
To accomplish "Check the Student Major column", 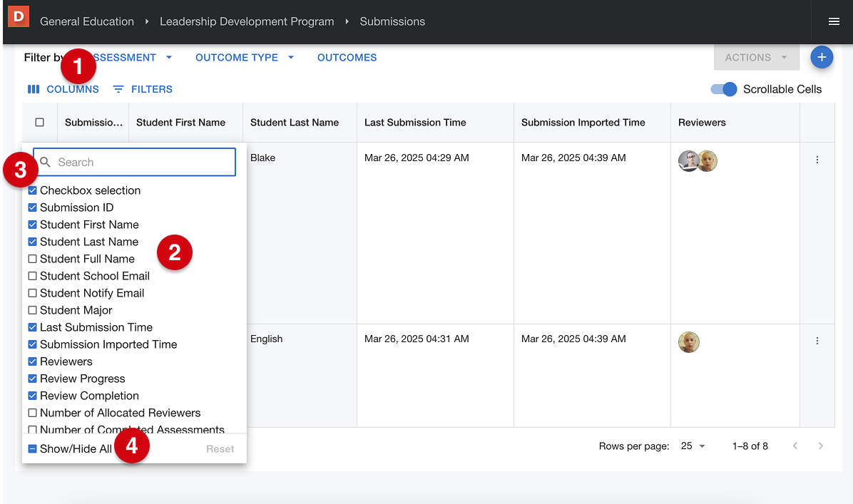I will pos(33,310).
